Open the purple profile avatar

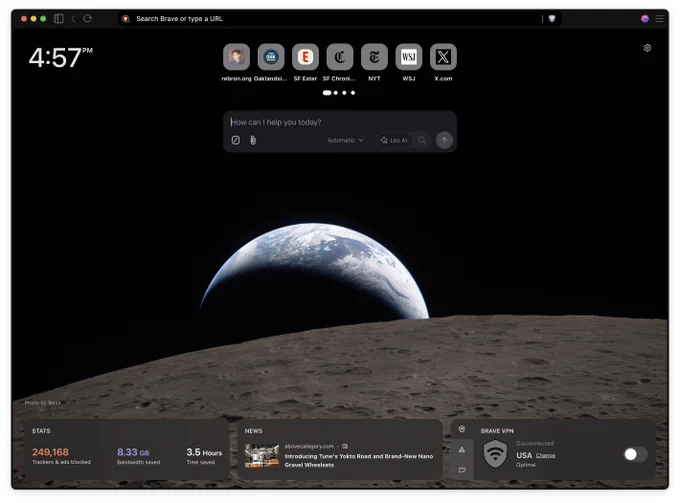point(645,19)
